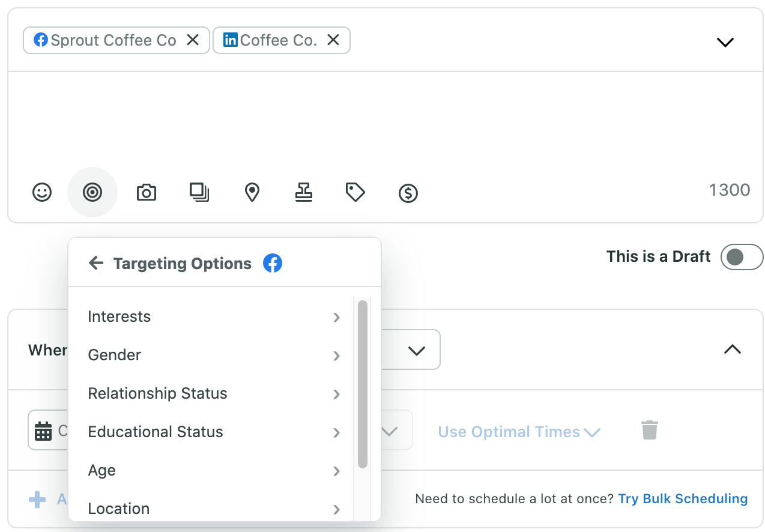Image resolution: width=765 pixels, height=532 pixels.
Task: Click the tag icon in the toolbar
Action: click(x=355, y=193)
